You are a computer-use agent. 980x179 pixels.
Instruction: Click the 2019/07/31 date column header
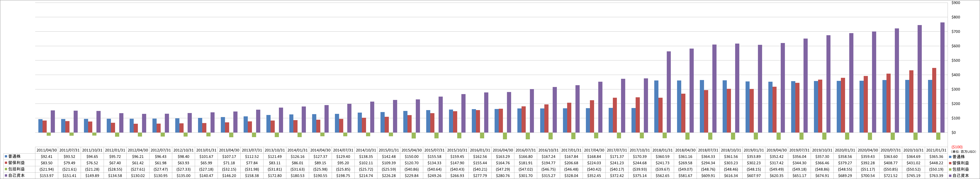[800, 150]
